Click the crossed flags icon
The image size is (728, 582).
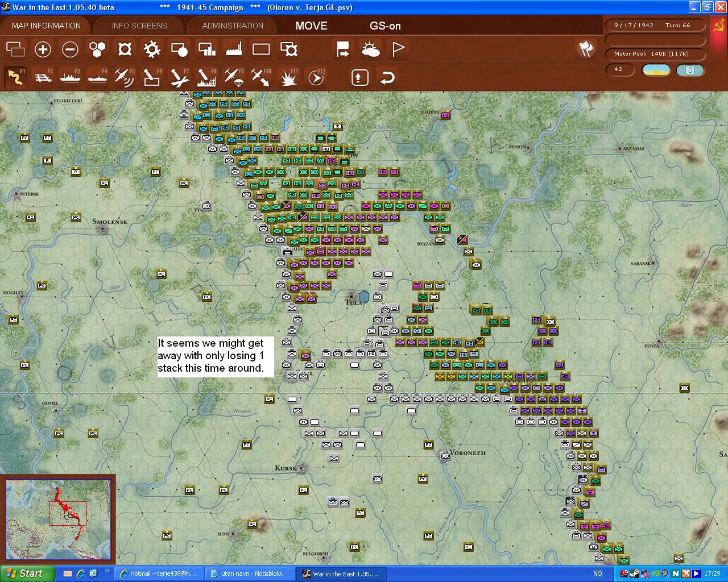pos(586,49)
